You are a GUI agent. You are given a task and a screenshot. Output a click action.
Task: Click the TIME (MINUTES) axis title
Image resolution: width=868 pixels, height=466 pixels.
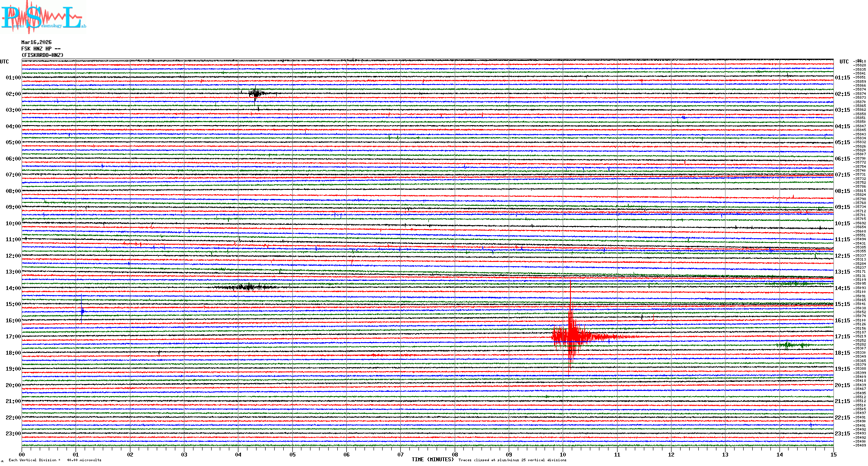click(x=433, y=460)
